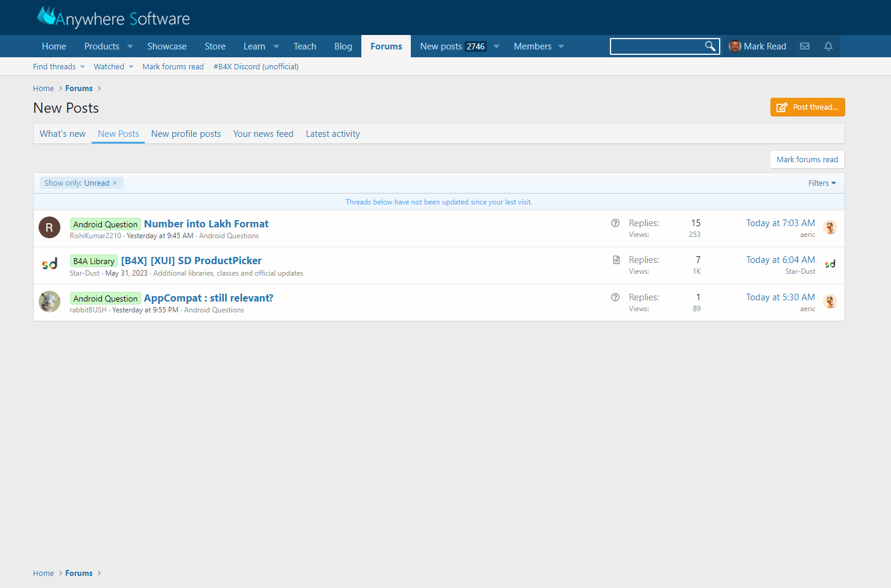
Task: Click question-type icon on Number into Lakh row
Action: point(615,223)
